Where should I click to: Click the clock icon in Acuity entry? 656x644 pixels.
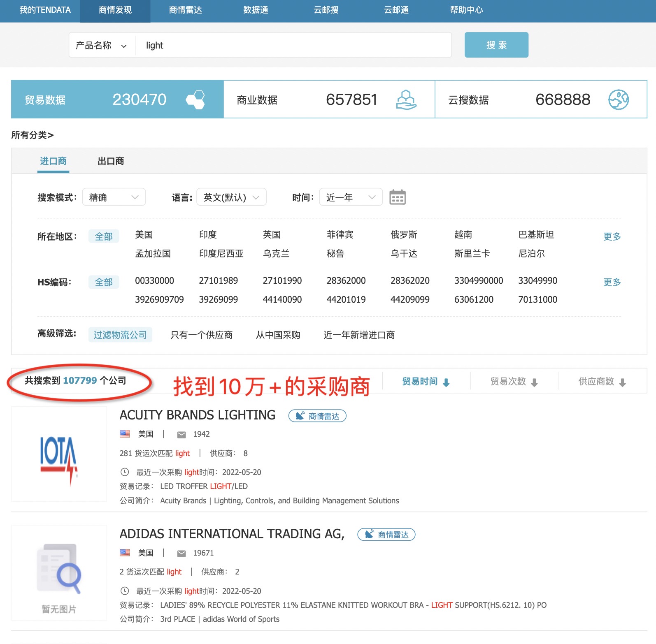click(x=125, y=472)
